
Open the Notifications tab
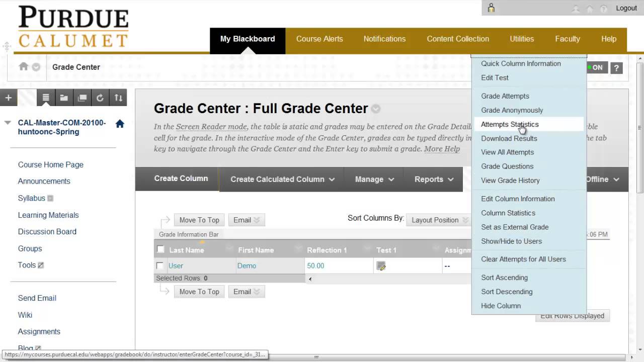click(384, 39)
